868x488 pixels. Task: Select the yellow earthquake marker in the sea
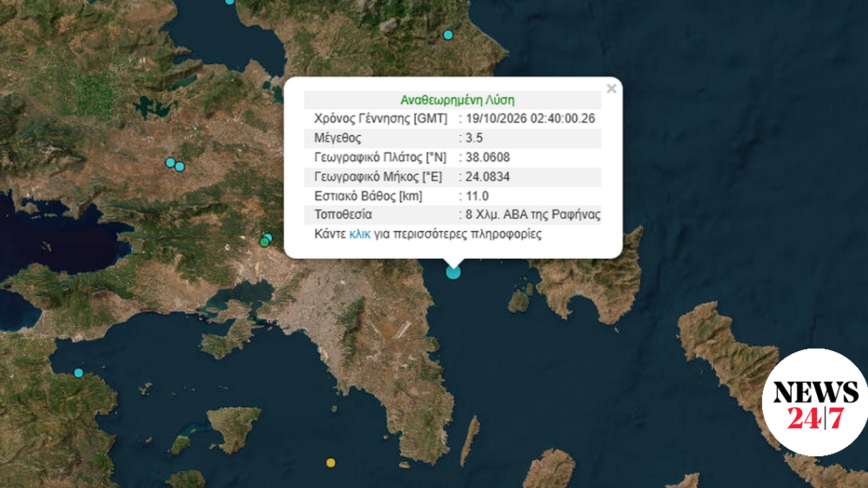(x=330, y=463)
